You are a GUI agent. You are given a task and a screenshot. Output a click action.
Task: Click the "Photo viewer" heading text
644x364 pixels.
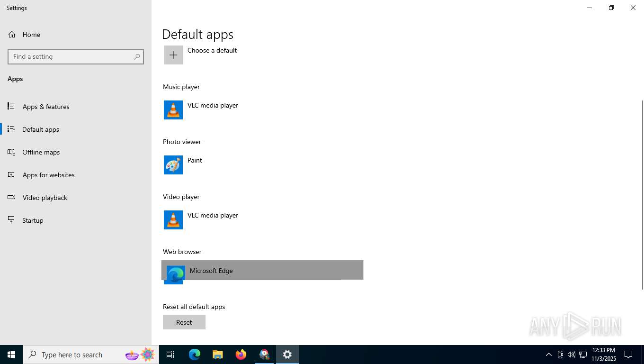(x=182, y=142)
